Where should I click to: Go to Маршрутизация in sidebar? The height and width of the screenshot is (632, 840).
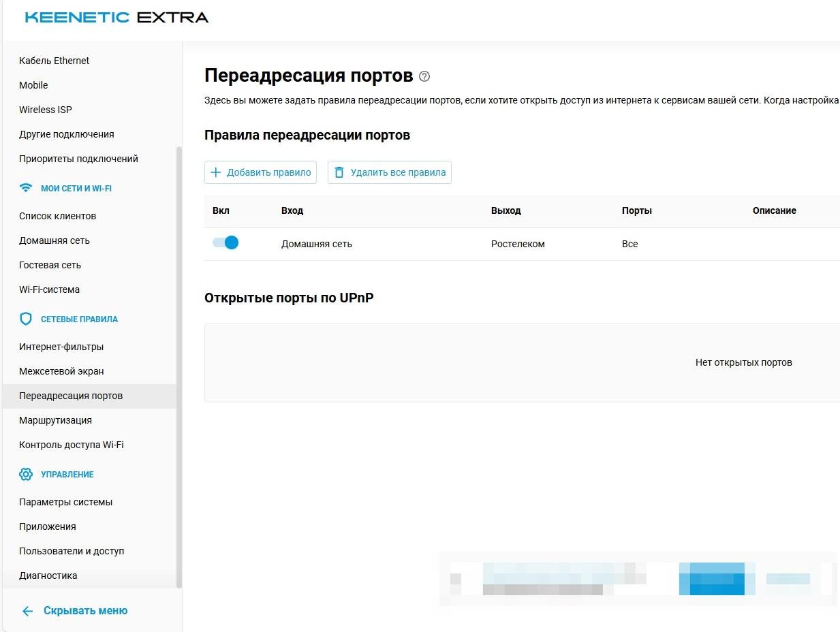55,420
